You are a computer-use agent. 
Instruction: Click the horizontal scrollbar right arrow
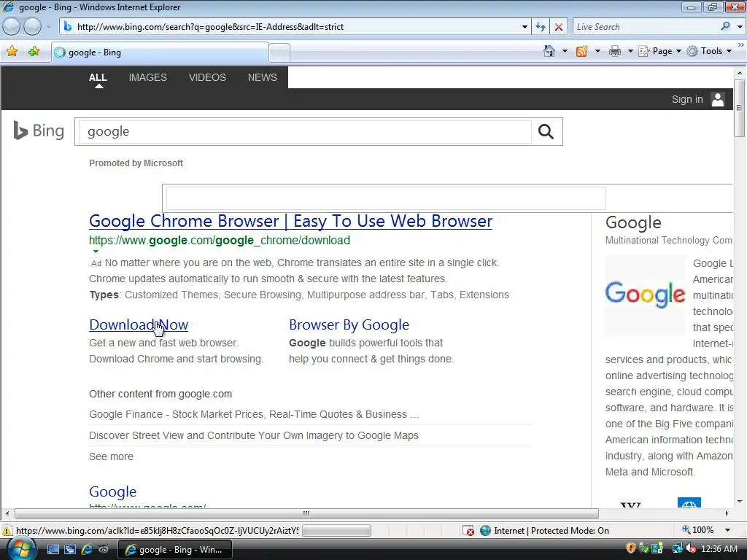click(x=727, y=514)
